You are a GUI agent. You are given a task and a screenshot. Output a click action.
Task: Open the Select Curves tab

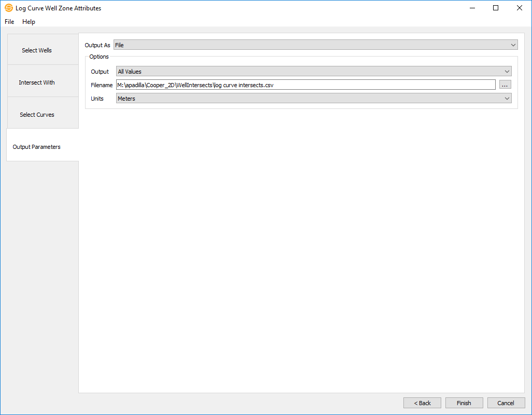(x=37, y=115)
